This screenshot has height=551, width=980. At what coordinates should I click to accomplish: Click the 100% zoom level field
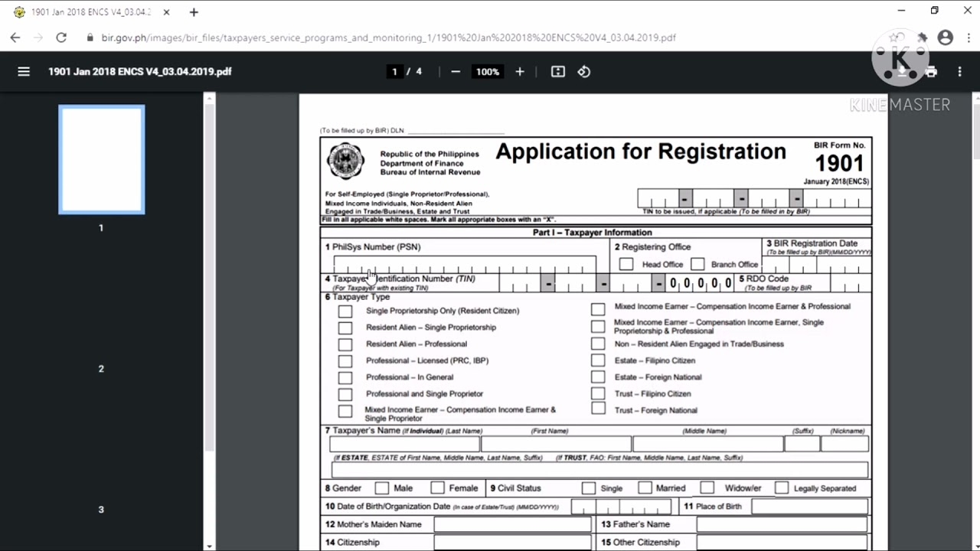point(488,71)
